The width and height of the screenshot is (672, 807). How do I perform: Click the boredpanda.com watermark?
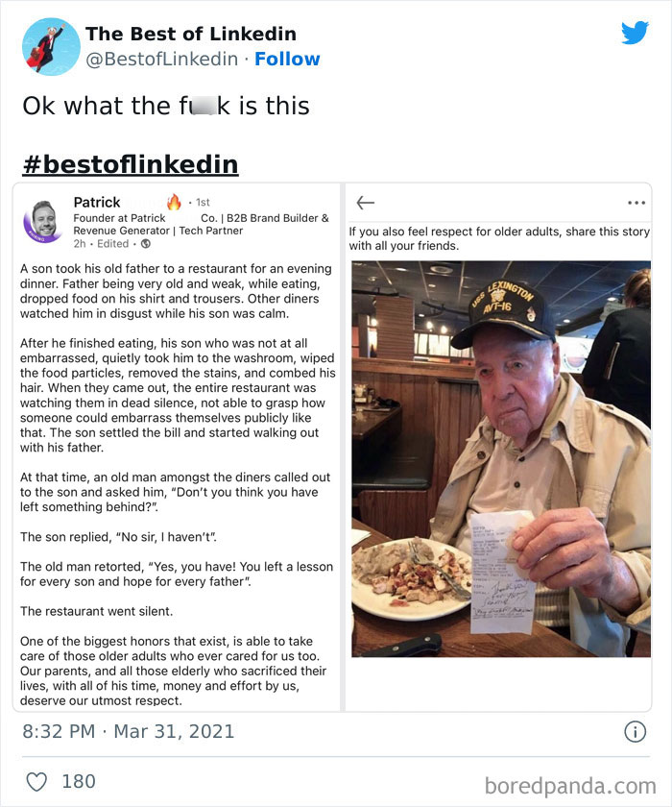coord(569,786)
